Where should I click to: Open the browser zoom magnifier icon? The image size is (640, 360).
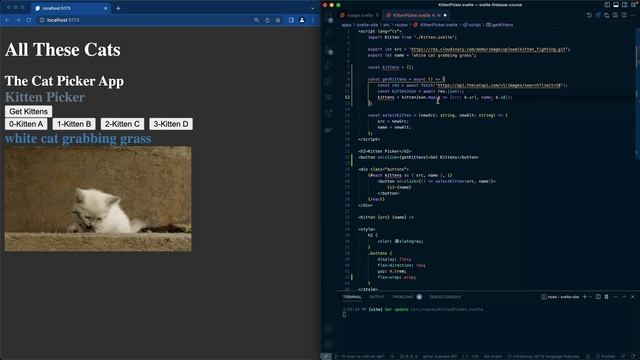(256, 20)
